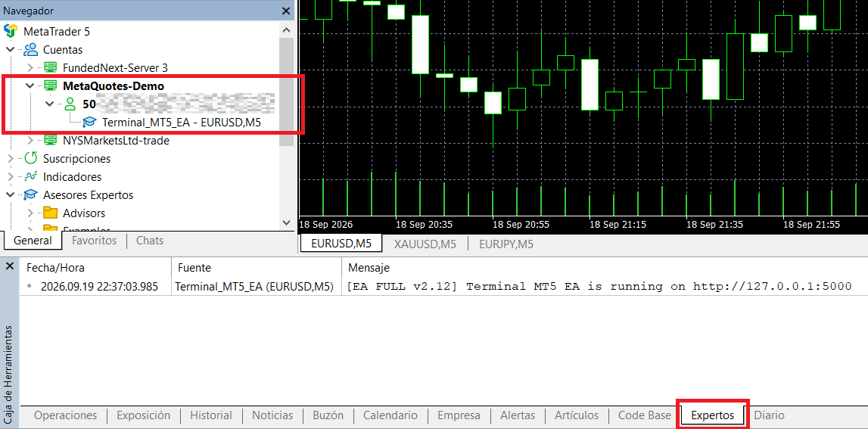
Task: Collapse the MetaQuotes-Demo node
Action: [30, 85]
